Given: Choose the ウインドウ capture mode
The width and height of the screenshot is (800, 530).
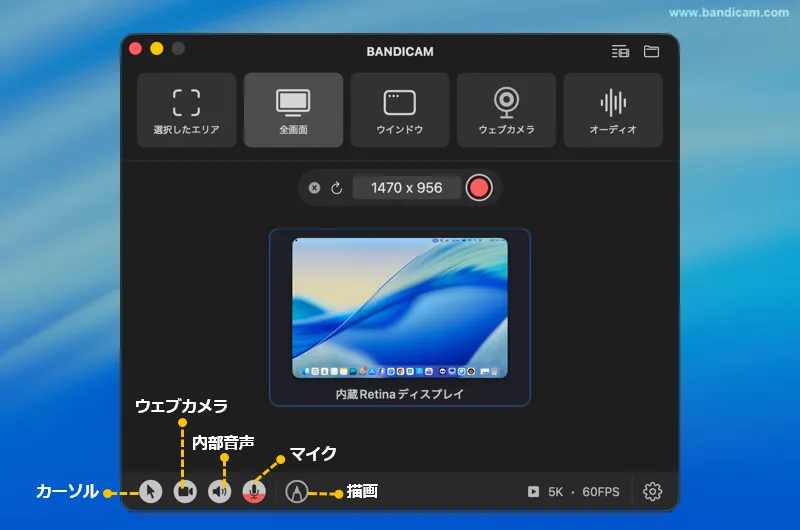Looking at the screenshot, I should click(x=400, y=110).
